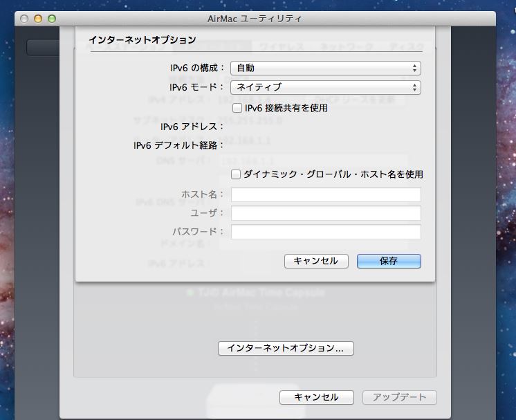Image resolution: width=516 pixels, height=420 pixels.
Task: Close the AirMac ユーティリティ window
Action: pos(24,19)
